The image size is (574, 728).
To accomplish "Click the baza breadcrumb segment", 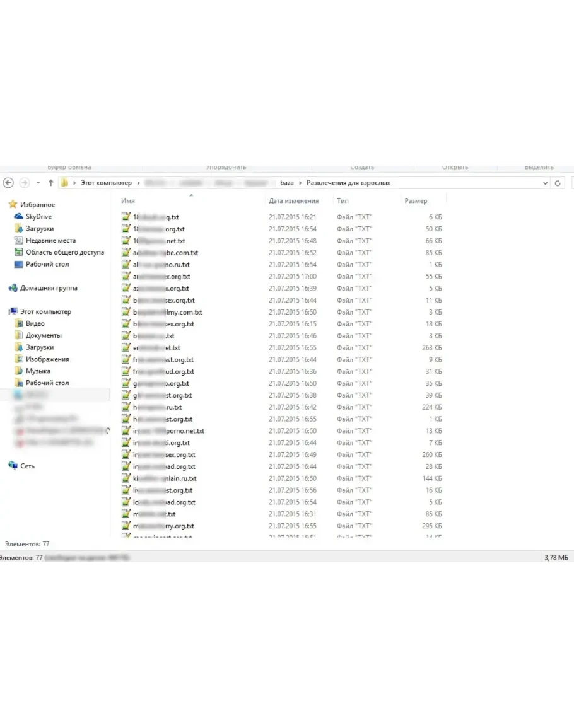I will [x=286, y=183].
